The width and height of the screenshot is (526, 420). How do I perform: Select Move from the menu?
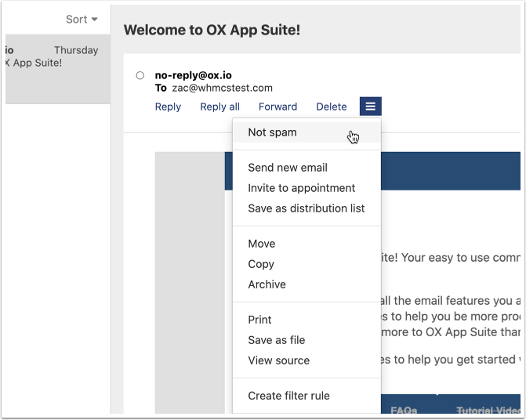click(307, 244)
